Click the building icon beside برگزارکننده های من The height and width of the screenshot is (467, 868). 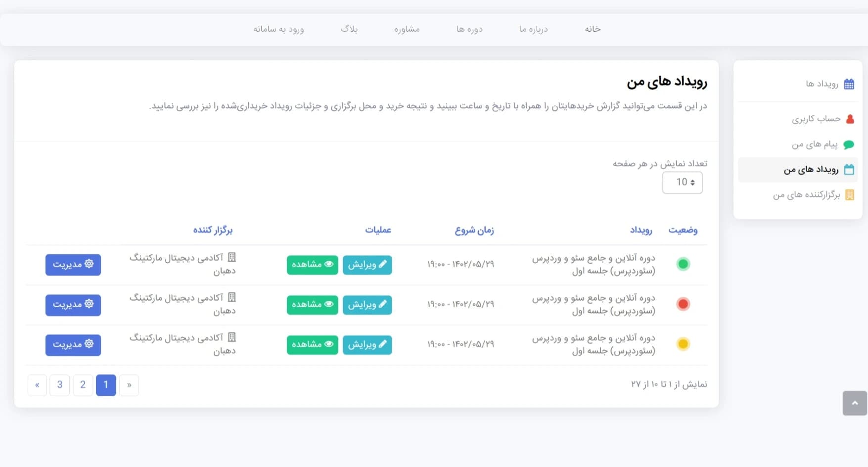[849, 195]
